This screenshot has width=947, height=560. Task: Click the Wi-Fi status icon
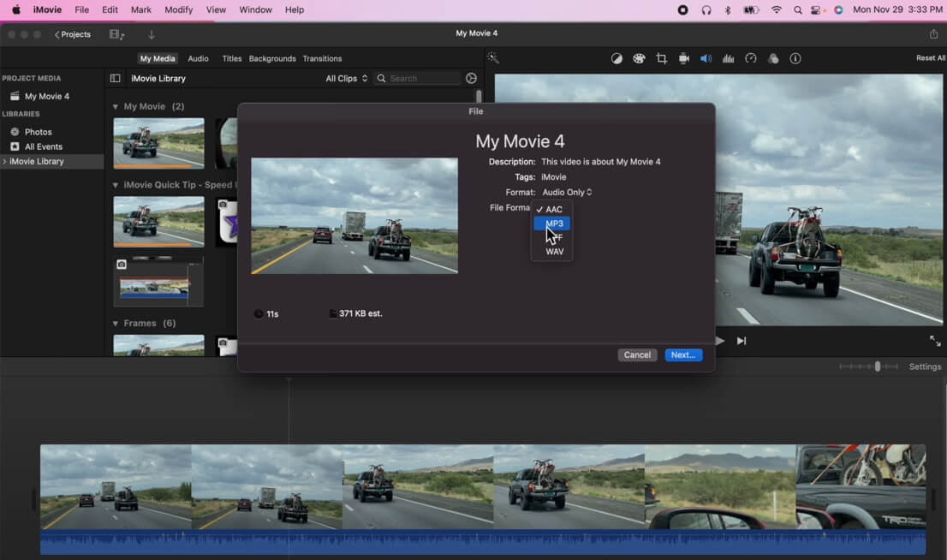point(777,9)
